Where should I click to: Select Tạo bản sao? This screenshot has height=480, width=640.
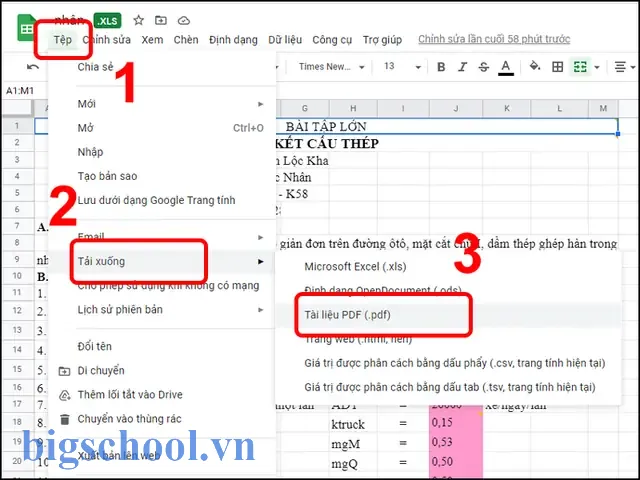[x=162, y=176]
